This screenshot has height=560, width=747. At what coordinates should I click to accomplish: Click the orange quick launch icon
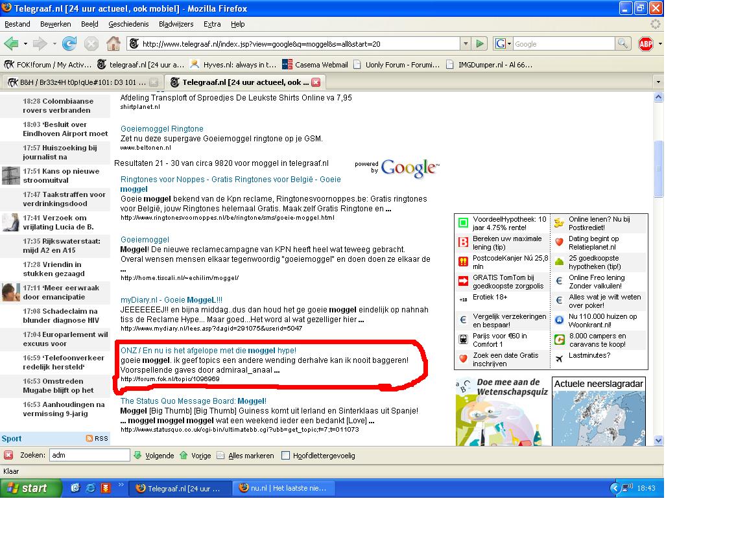tap(106, 488)
